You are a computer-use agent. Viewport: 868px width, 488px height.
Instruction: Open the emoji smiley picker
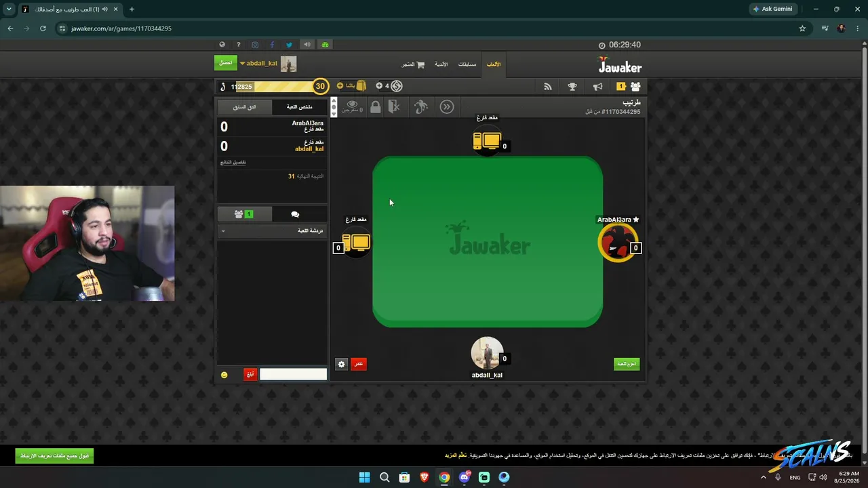tap(224, 375)
